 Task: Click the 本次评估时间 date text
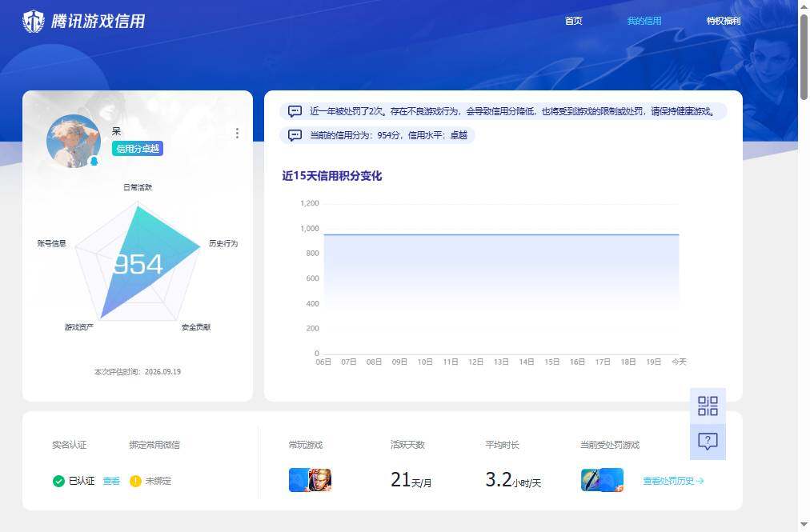coord(138,371)
